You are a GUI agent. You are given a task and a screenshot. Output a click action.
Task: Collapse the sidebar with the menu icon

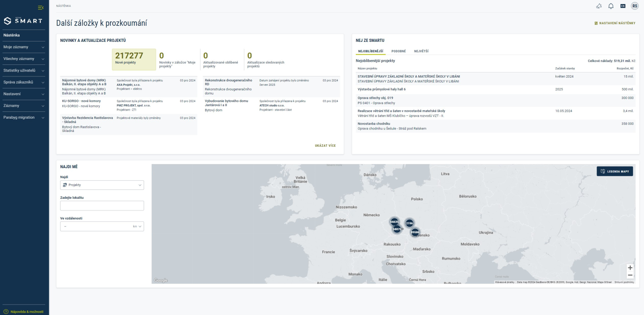[40, 8]
